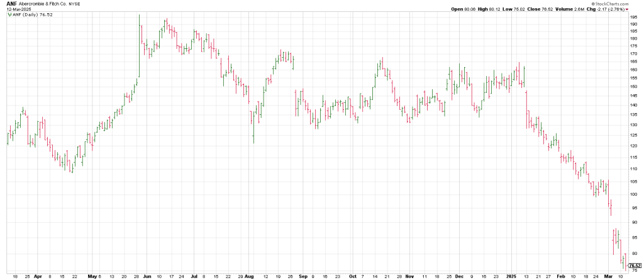Click the bar-chart legend icon beside ANF (Daily)
This screenshot has height=280, width=644.
tap(9, 15)
